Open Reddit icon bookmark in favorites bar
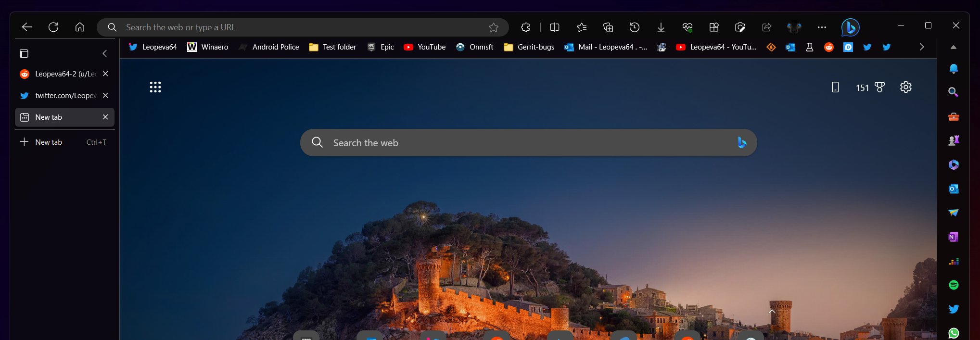The image size is (980, 340). 829,47
